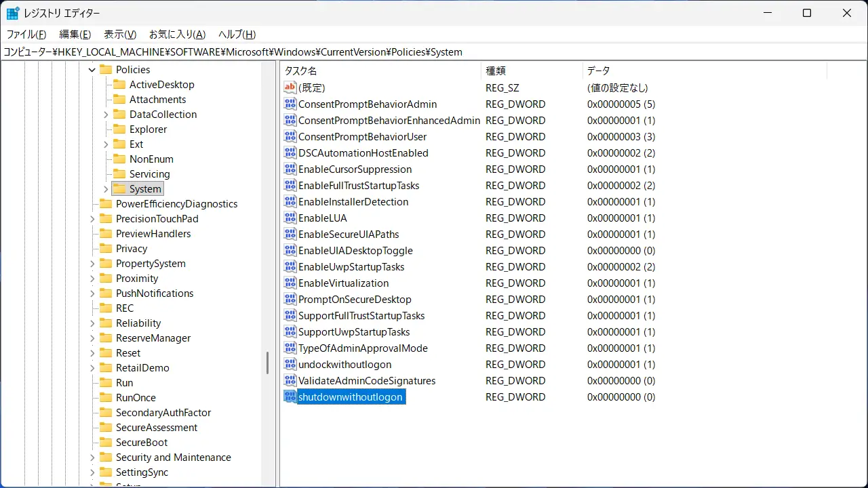Expand the Security and Maintenance key
Viewport: 868px width, 488px height.
92,457
